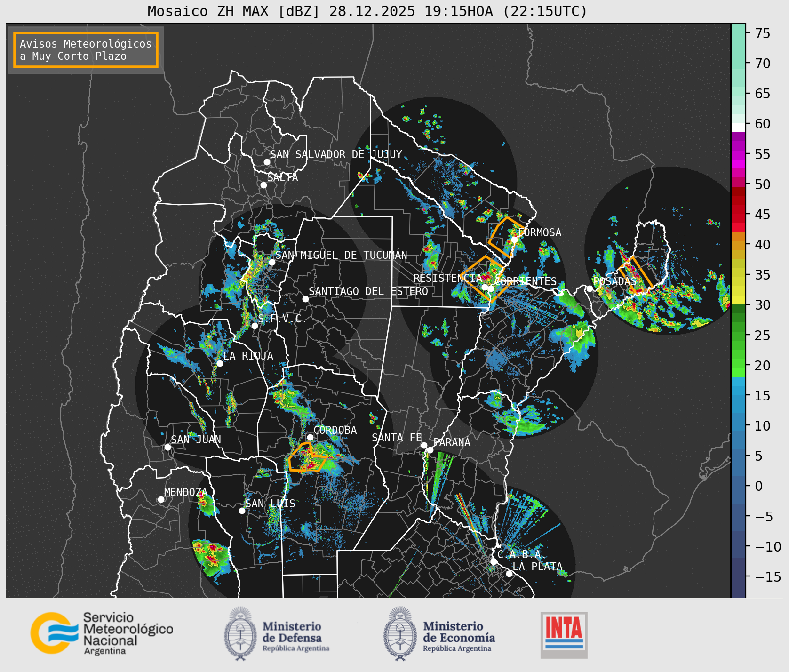Click the 'PARANÁ' city label
Viewport: 789px width, 672px height.
(452, 442)
